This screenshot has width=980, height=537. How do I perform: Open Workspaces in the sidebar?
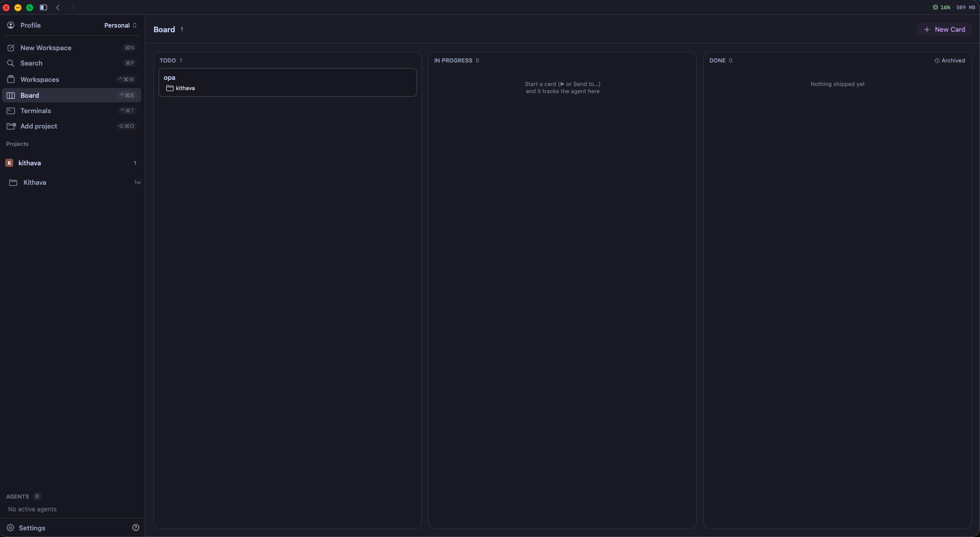coord(72,79)
